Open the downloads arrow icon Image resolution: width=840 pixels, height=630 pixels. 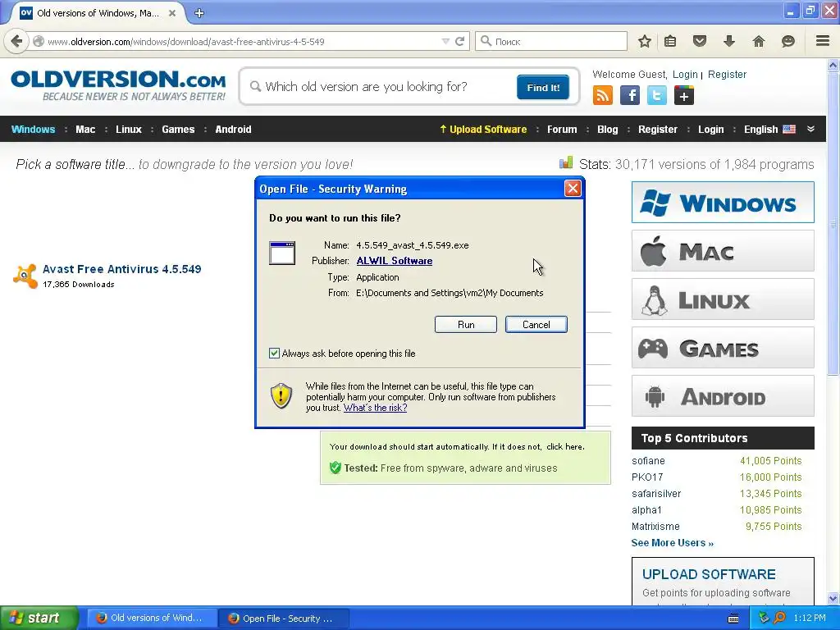(x=728, y=41)
